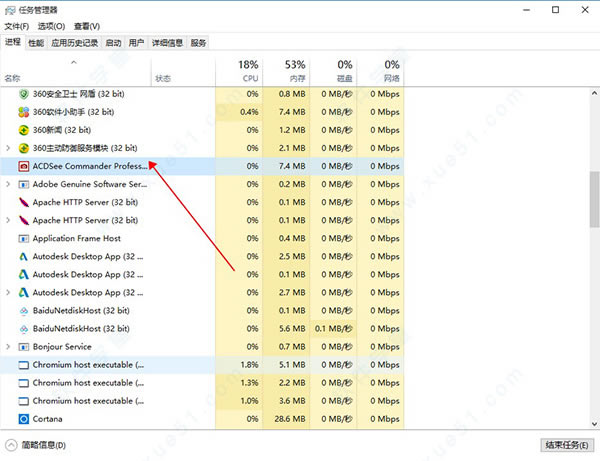600x461 pixels.
Task: Switch to the 服务 tab
Action: (x=198, y=43)
